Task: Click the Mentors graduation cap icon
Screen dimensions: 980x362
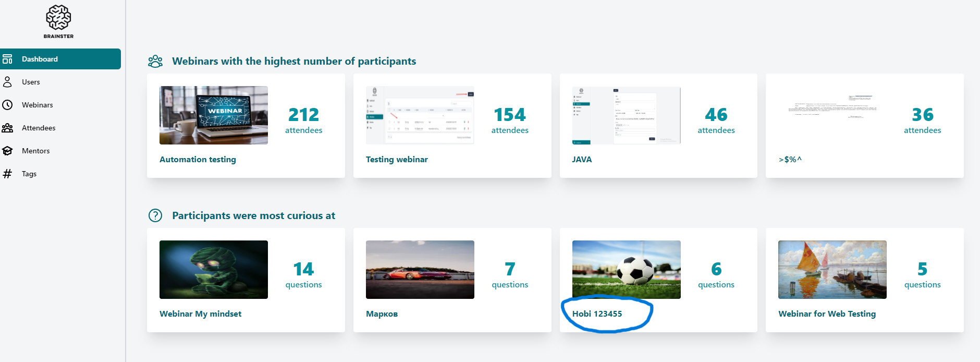Action: click(7, 151)
